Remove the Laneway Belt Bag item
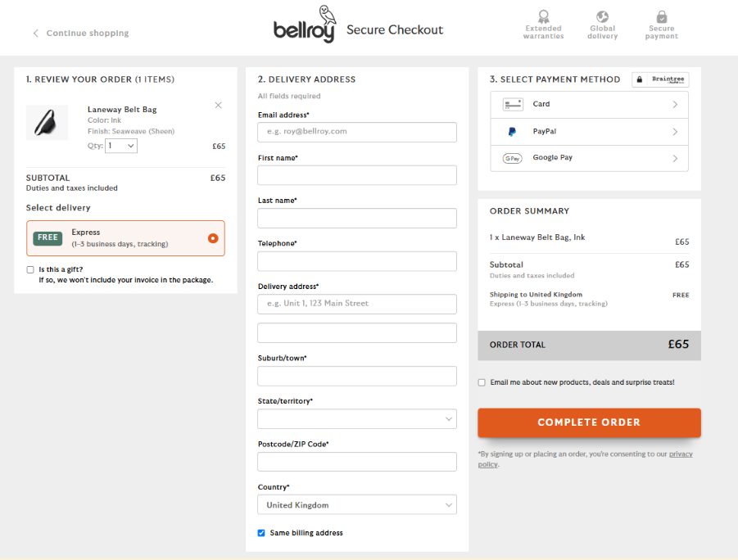 coord(218,105)
